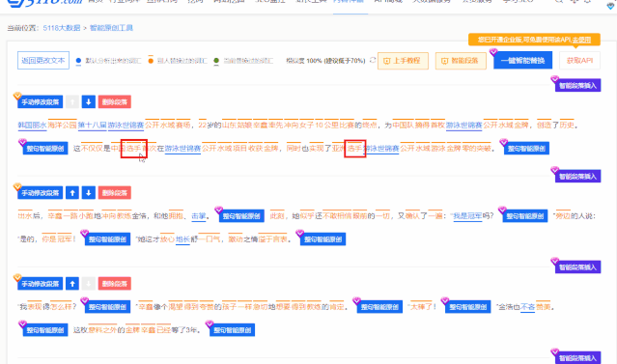Click 整句智能原创 after '太棒了!'
Image resolution: width=617 pixels, height=364 pixels.
468,307
